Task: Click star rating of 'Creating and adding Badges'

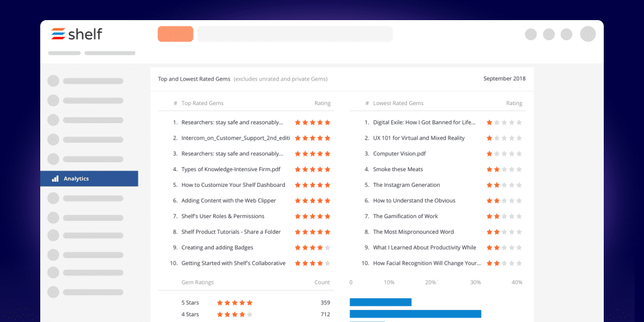Action: pyautogui.click(x=313, y=248)
